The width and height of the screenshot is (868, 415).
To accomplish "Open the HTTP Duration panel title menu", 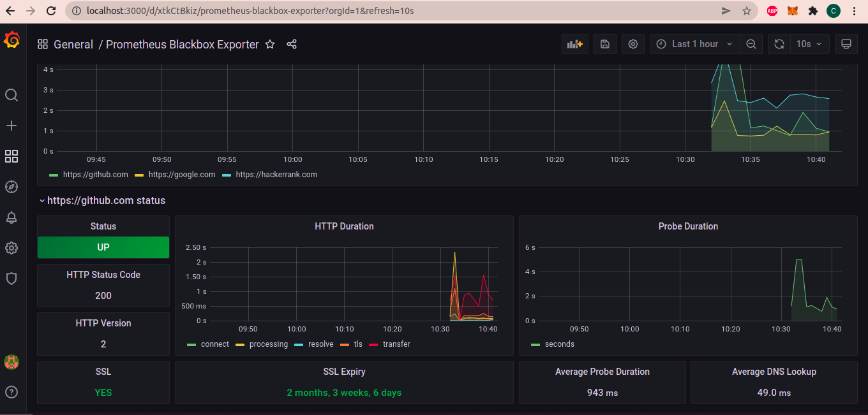I will click(x=344, y=226).
